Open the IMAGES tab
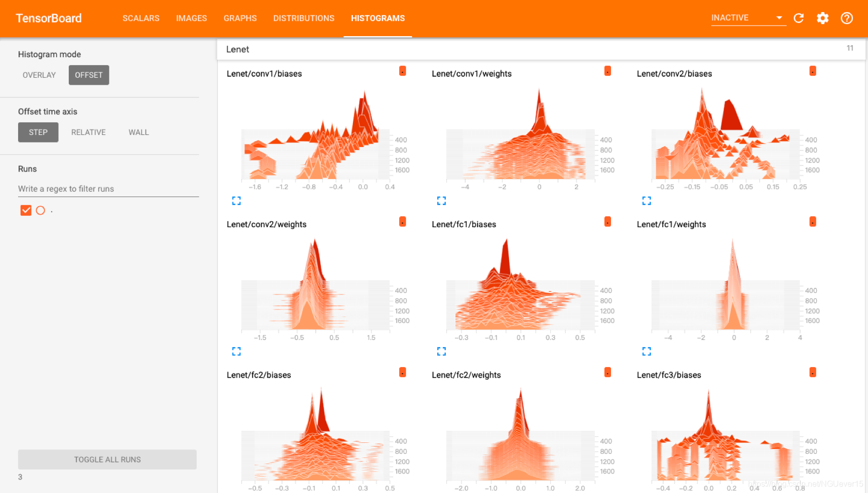This screenshot has height=493, width=868. (x=191, y=18)
